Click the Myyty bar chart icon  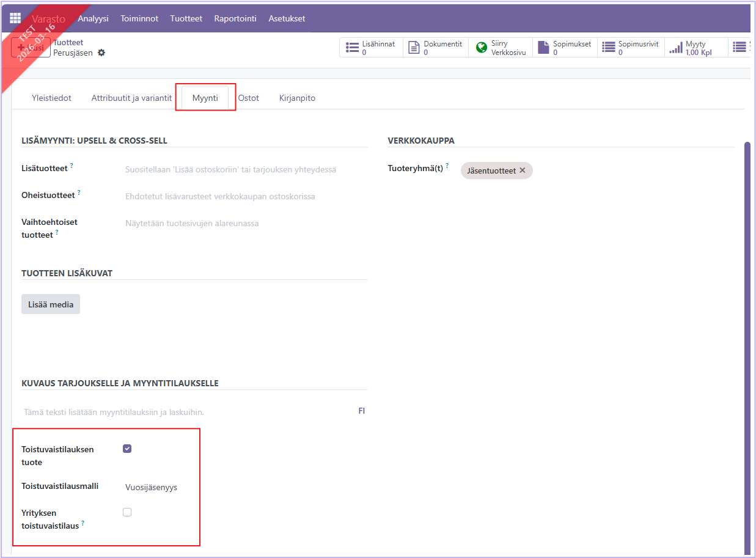[675, 48]
